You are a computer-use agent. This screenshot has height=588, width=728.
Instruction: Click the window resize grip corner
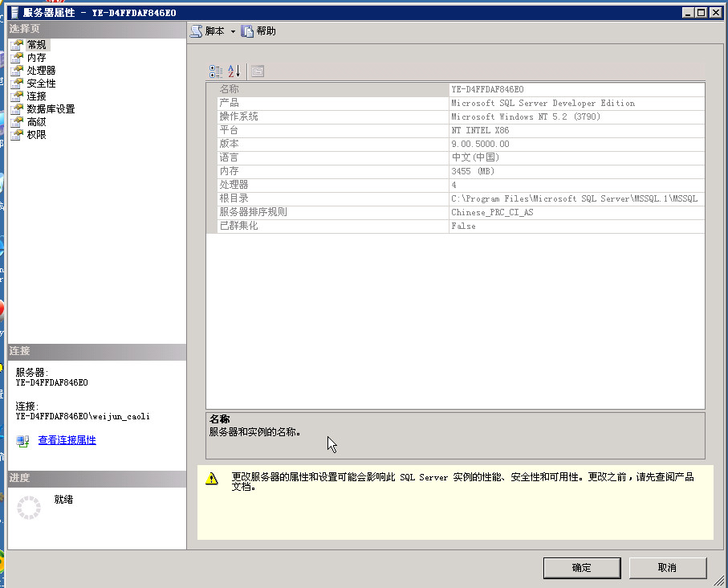(x=718, y=580)
